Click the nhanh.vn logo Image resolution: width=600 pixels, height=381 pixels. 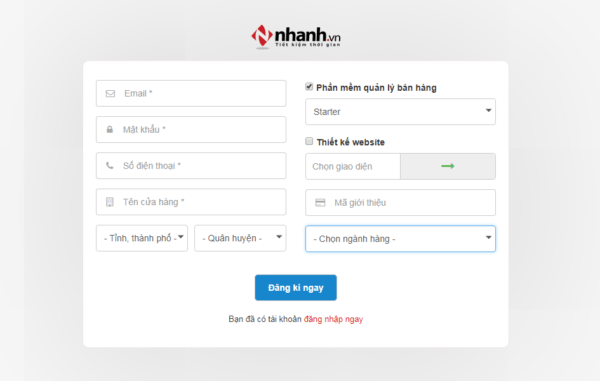[296, 37]
